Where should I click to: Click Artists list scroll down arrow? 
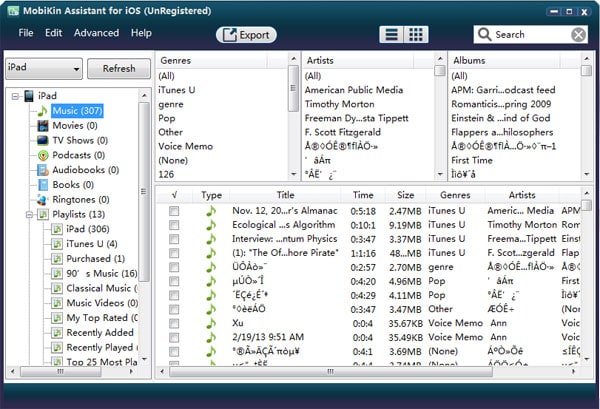pos(440,174)
